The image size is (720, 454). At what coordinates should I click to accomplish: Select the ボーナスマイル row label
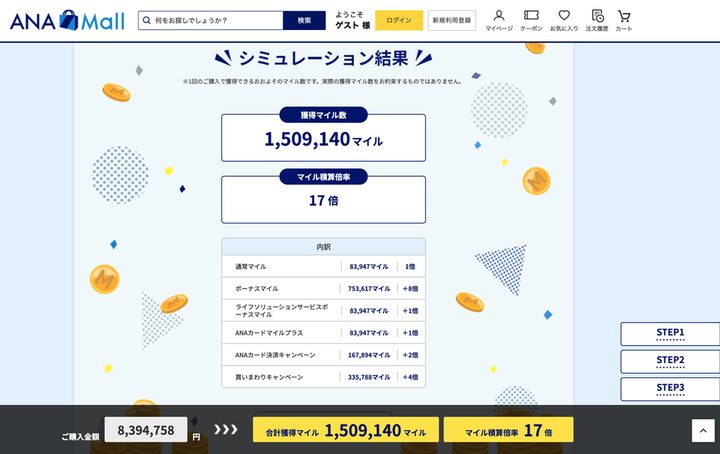point(257,288)
